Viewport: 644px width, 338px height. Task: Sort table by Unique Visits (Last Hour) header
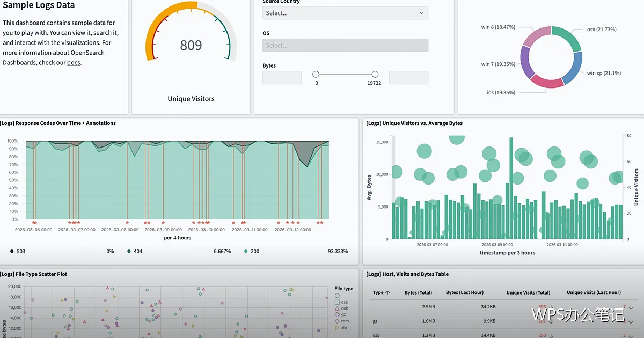594,292
